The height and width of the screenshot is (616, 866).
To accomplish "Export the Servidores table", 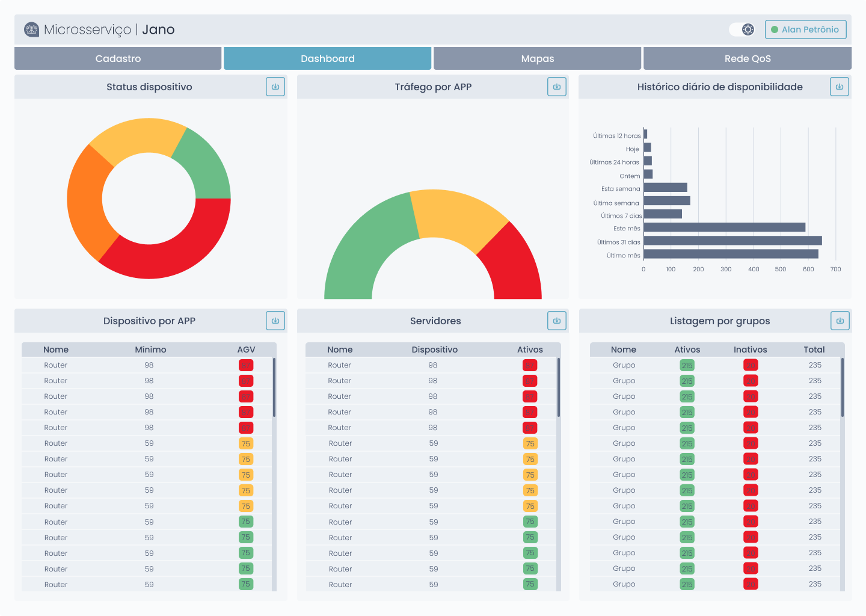I will click(x=557, y=321).
